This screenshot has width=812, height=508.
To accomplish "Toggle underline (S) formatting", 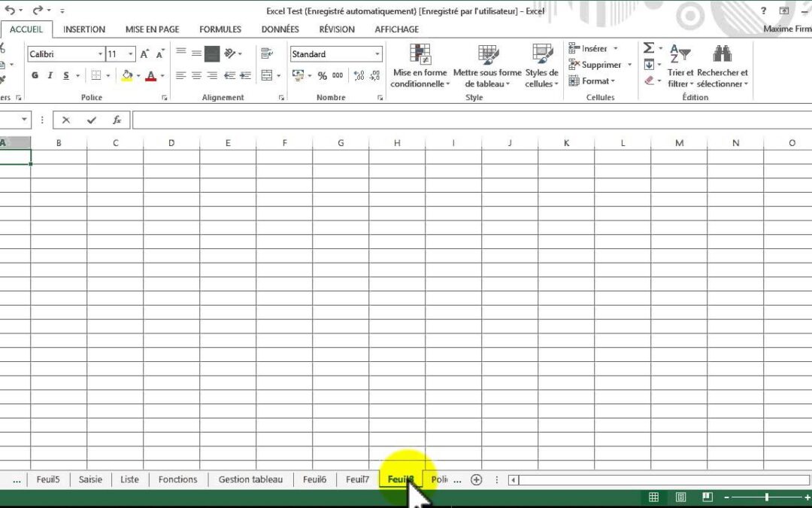I will [65, 76].
